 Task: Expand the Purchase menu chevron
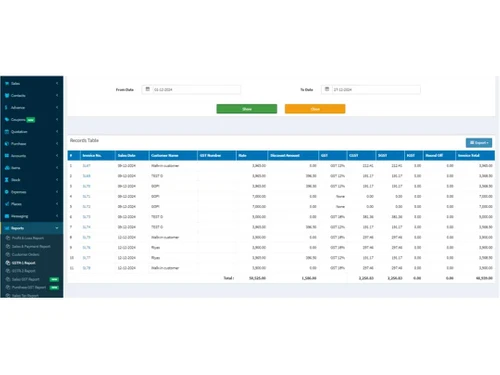(57, 144)
